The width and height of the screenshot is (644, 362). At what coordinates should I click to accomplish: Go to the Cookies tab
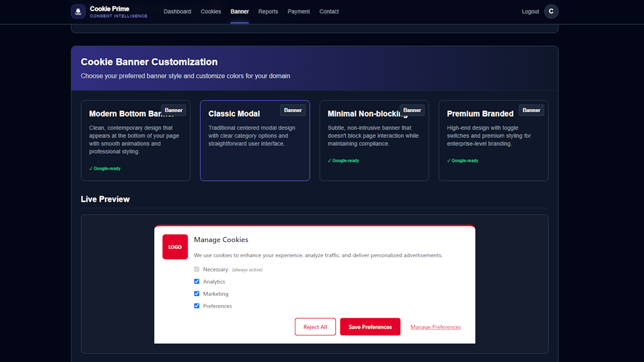pyautogui.click(x=211, y=12)
